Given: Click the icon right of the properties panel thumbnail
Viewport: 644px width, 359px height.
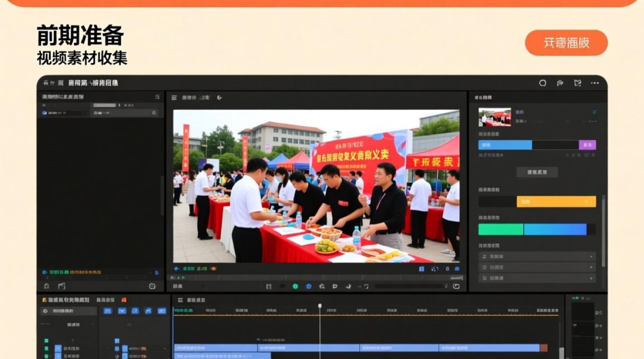Looking at the screenshot, I should pyautogui.click(x=595, y=112).
